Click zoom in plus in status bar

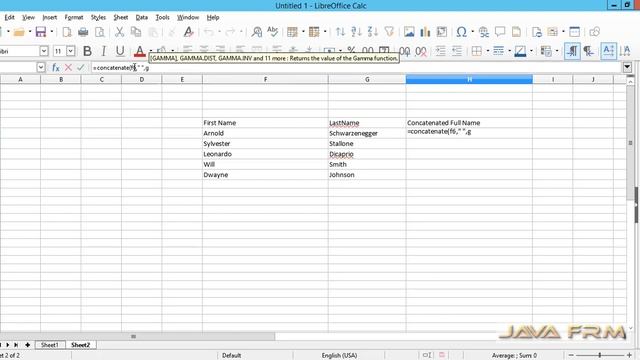coord(629,356)
